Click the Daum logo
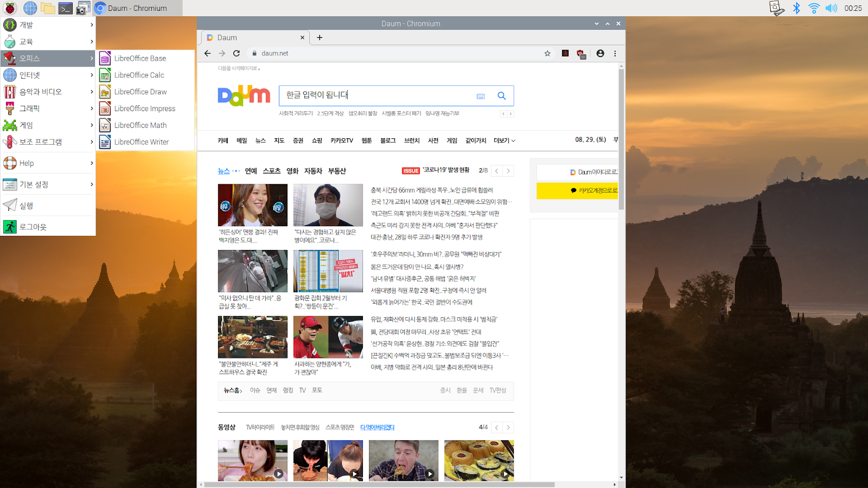The height and width of the screenshot is (488, 868). 244,96
